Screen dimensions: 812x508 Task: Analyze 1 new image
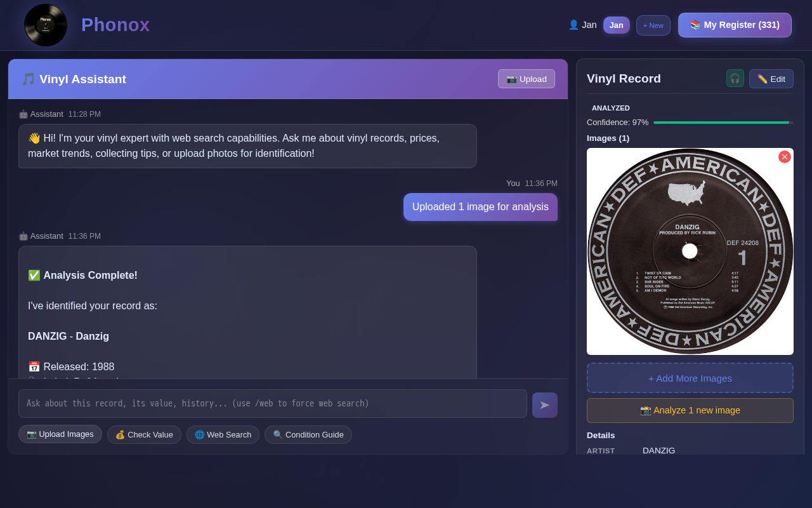coord(690,410)
